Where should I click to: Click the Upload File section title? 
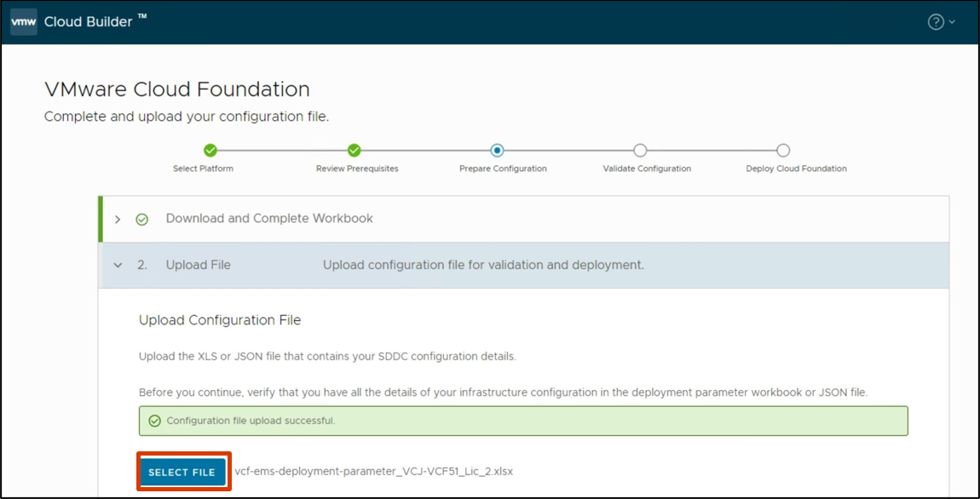(198, 265)
